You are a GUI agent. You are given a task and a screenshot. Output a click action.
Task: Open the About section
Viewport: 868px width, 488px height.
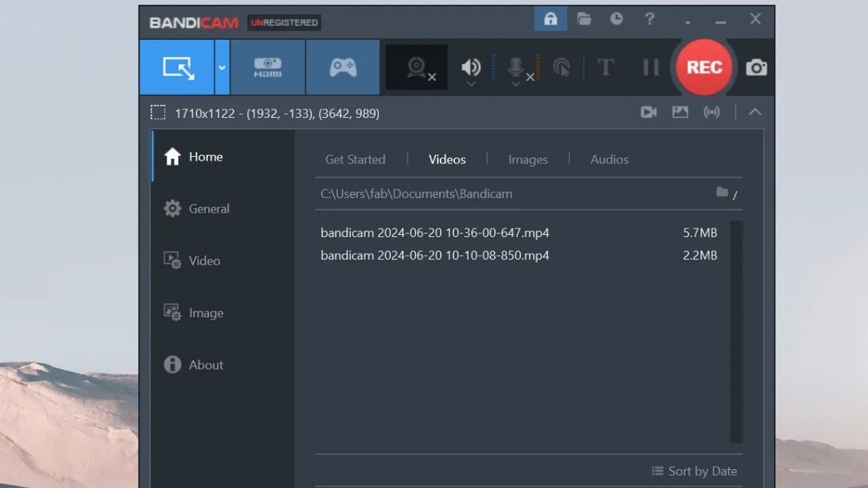click(223, 364)
